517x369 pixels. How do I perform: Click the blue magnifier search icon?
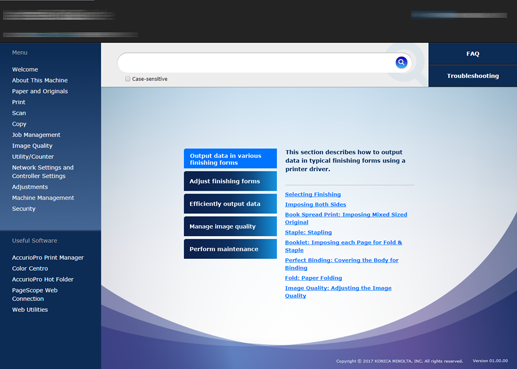click(x=401, y=62)
